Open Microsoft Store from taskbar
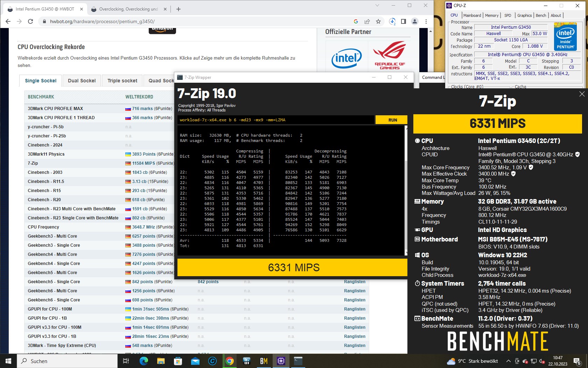 pos(178,361)
